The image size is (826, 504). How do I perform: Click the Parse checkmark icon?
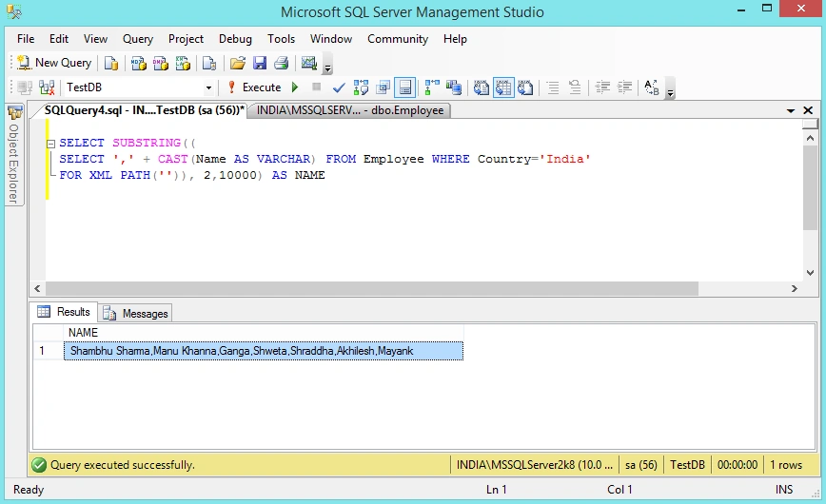(x=339, y=87)
